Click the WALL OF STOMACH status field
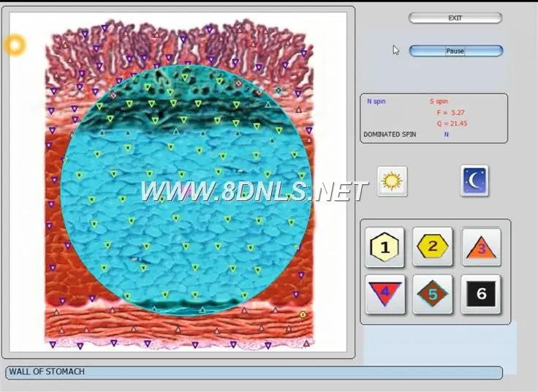This screenshot has width=538, height=392. (x=254, y=372)
